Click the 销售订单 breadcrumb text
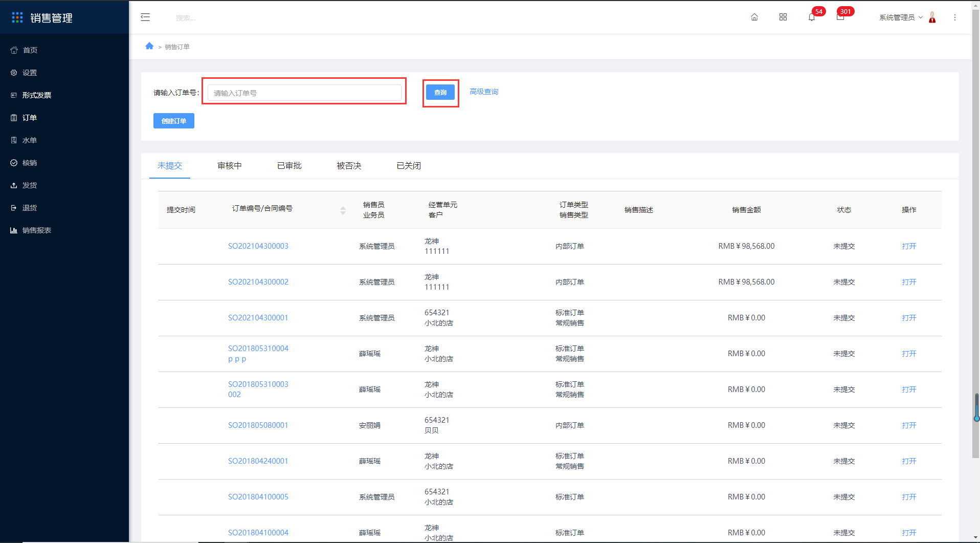Screen dimensions: 980x543 pos(177,47)
